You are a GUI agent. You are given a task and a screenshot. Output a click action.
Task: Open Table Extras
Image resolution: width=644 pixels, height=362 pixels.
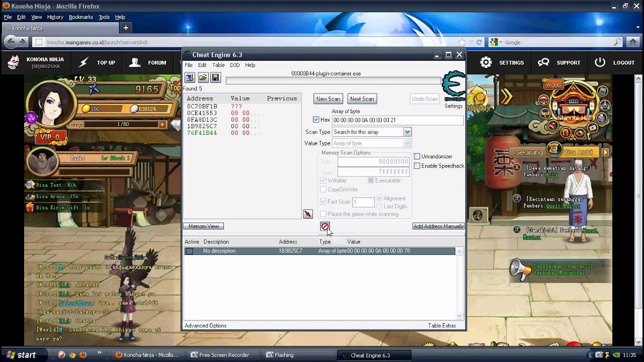click(x=442, y=326)
